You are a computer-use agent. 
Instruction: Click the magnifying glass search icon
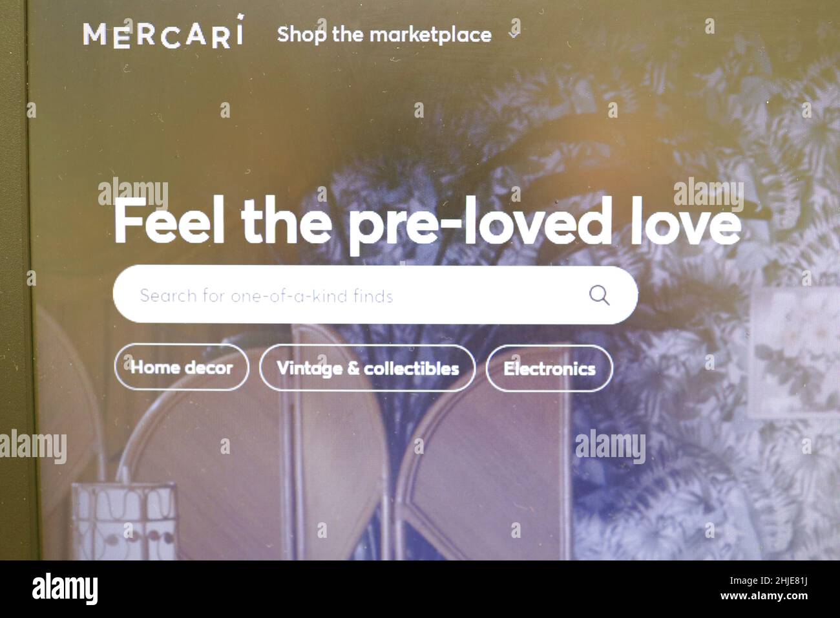click(x=599, y=295)
